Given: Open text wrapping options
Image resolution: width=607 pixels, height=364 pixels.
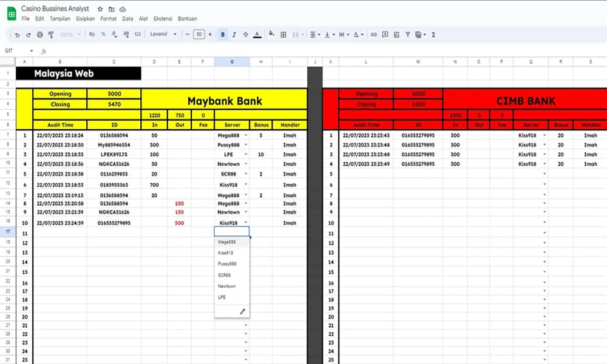Looking at the screenshot, I should pyautogui.click(x=344, y=35).
